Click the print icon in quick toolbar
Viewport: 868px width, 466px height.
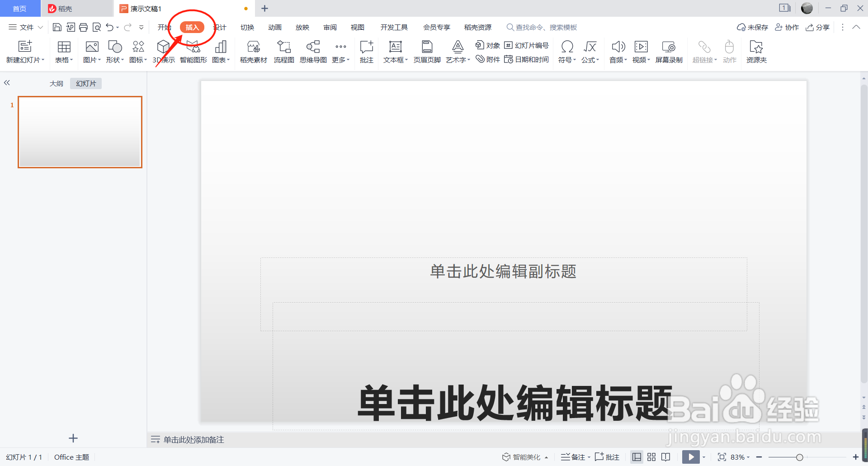[83, 28]
